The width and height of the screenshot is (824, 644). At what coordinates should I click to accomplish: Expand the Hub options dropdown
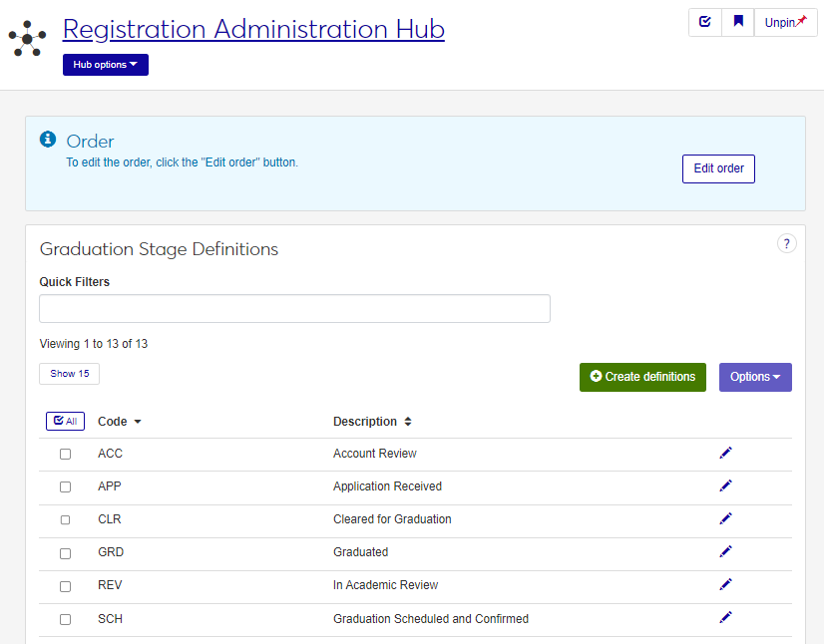click(105, 65)
